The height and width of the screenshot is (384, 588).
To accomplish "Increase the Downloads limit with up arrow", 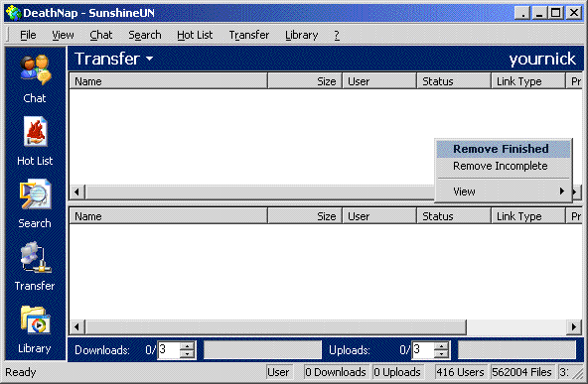I will pyautogui.click(x=187, y=346).
